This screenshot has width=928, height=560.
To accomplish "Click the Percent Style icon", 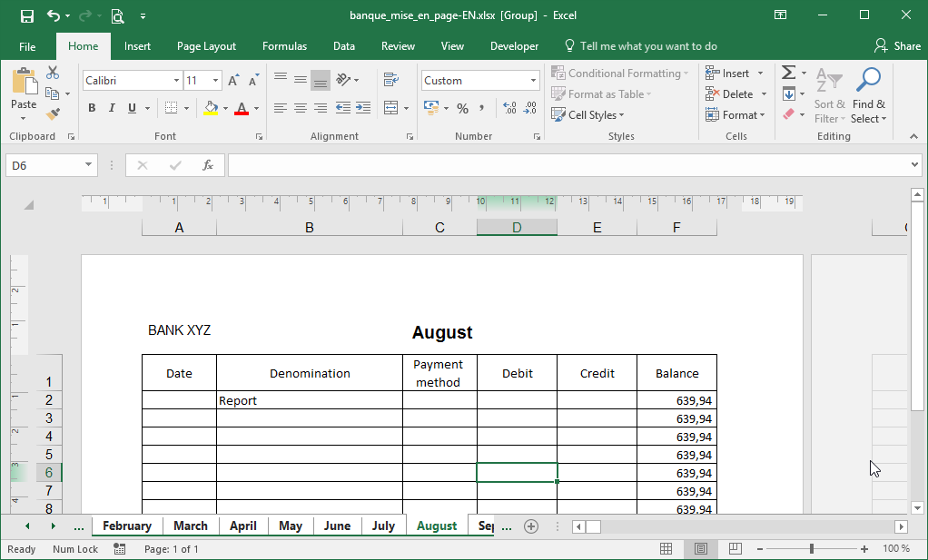I will (x=462, y=108).
